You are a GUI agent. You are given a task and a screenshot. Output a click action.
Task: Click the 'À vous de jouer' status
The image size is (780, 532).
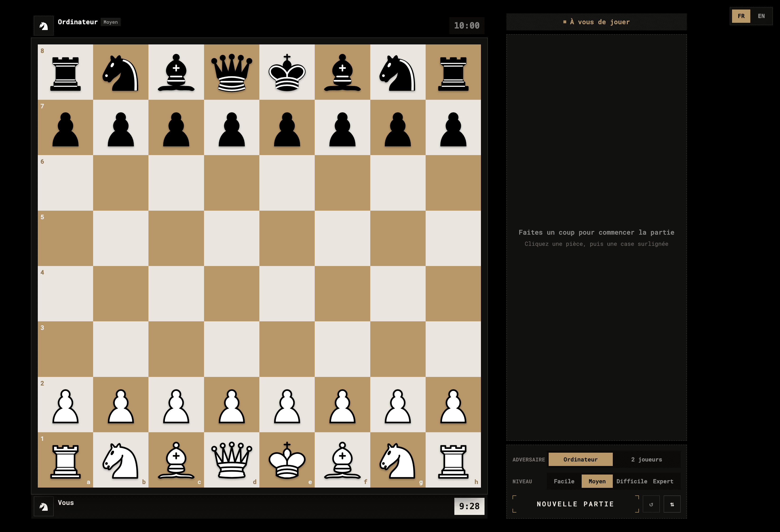point(596,22)
